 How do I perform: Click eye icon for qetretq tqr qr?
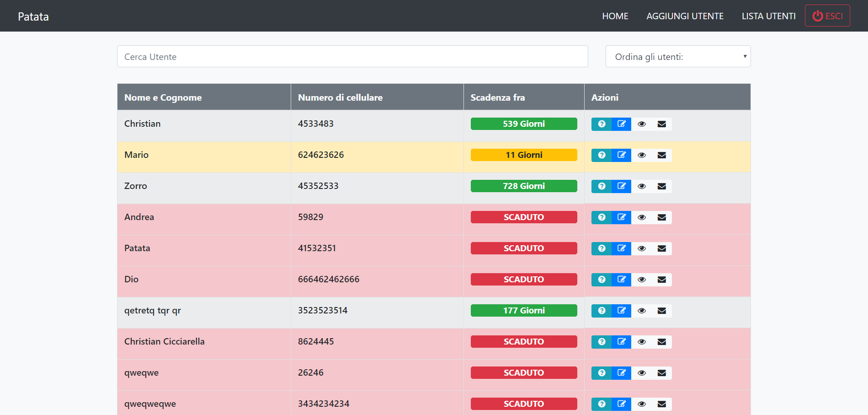tap(642, 311)
